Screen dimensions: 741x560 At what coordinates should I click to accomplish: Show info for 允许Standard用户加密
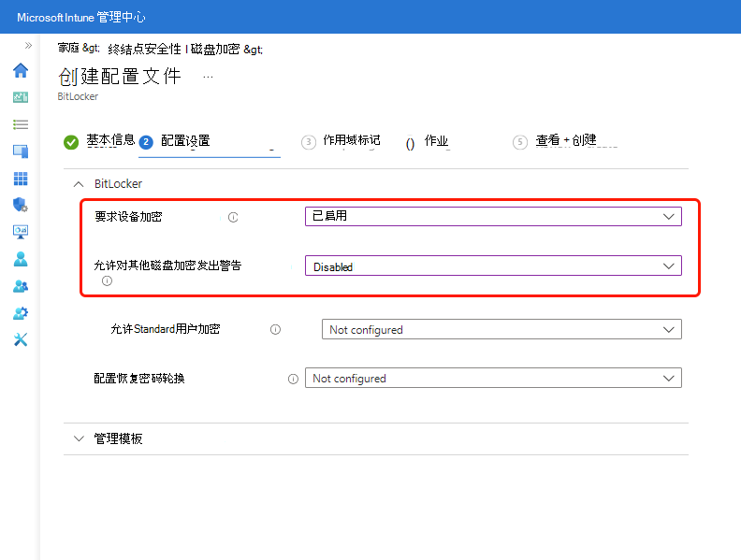point(275,330)
